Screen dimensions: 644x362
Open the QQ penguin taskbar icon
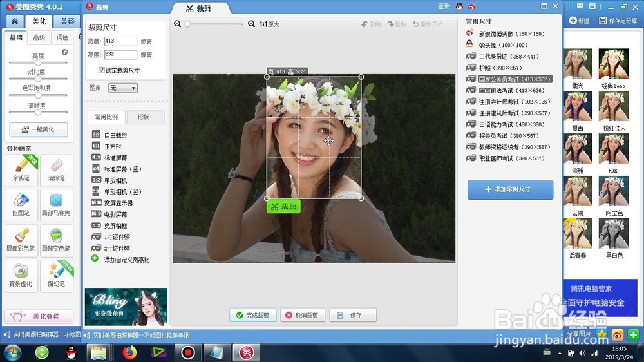(71, 352)
